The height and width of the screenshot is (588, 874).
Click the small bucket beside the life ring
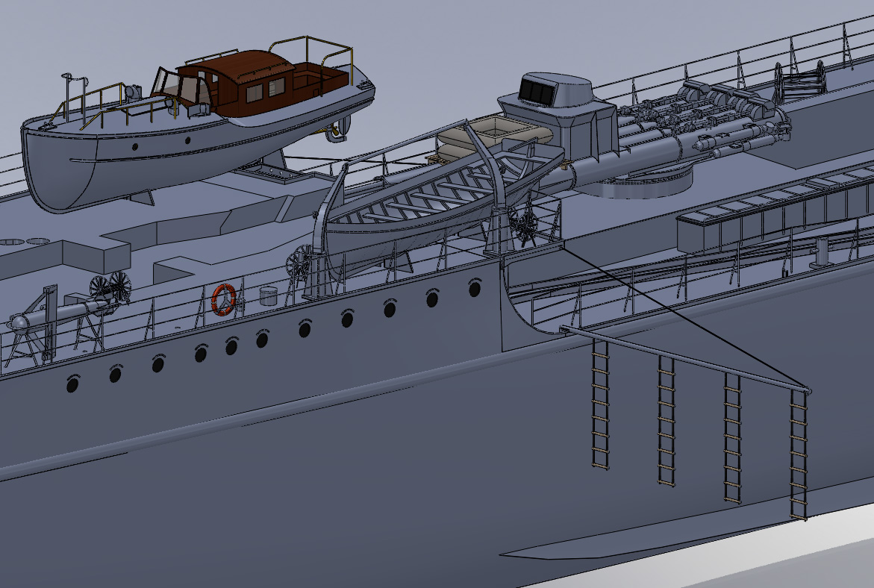tap(268, 295)
